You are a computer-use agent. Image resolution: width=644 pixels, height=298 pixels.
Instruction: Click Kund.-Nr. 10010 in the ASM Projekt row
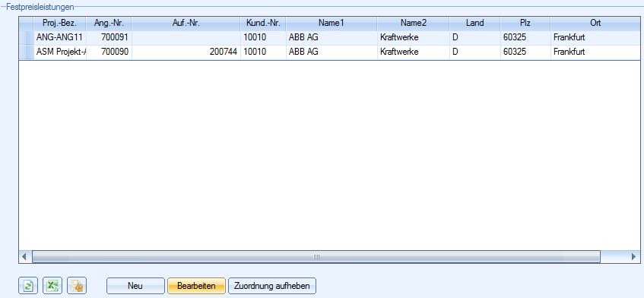pos(263,52)
